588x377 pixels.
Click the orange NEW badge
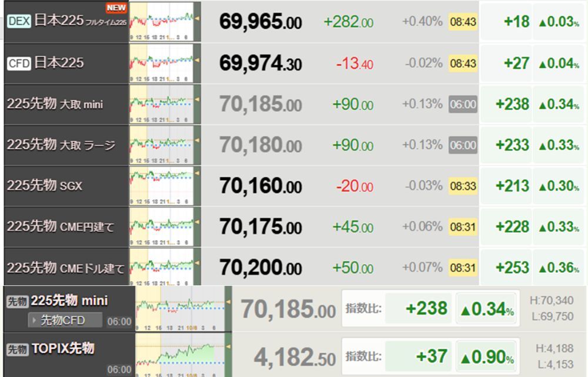[x=116, y=8]
